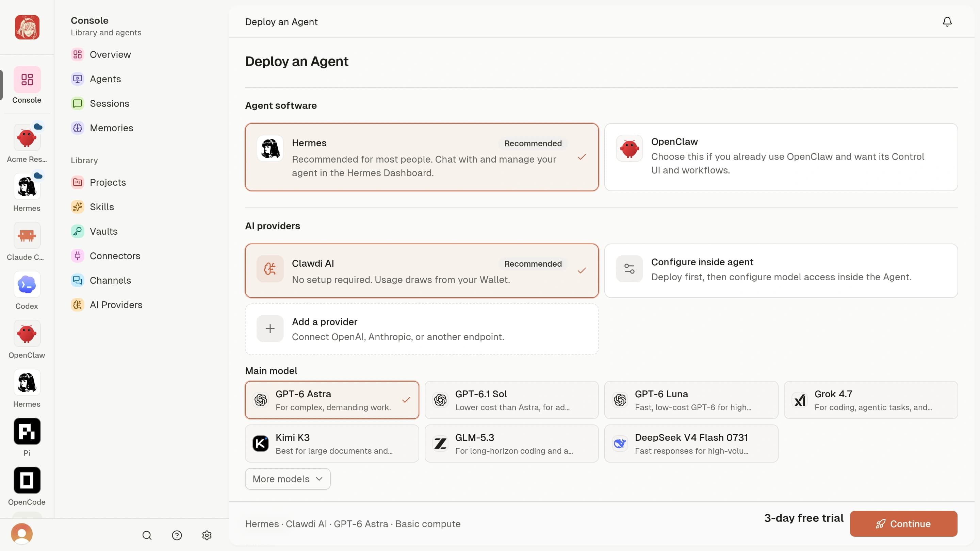Click the 3-day free trial text
The width and height of the screenshot is (980, 551).
803,518
